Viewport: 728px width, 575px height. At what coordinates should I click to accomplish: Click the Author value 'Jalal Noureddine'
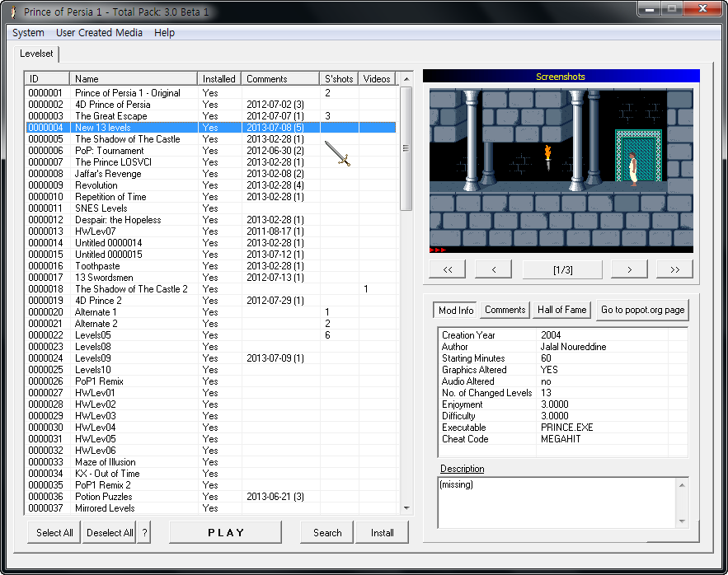tap(573, 347)
